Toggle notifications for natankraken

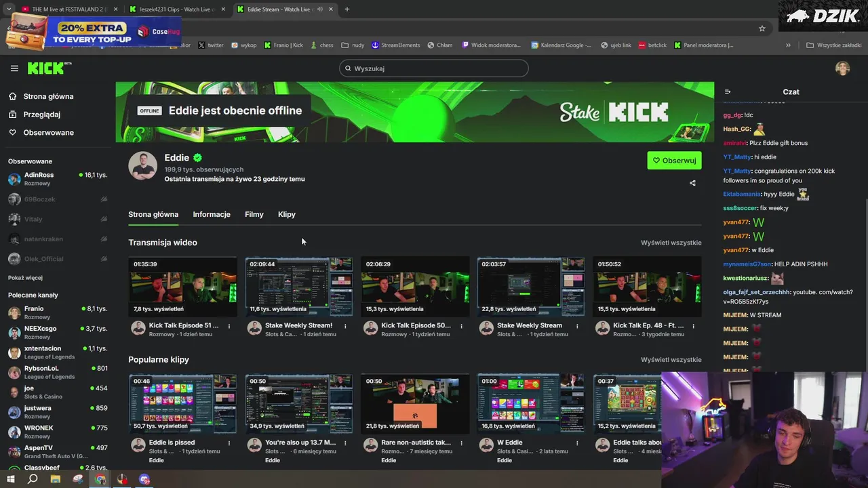(104, 239)
